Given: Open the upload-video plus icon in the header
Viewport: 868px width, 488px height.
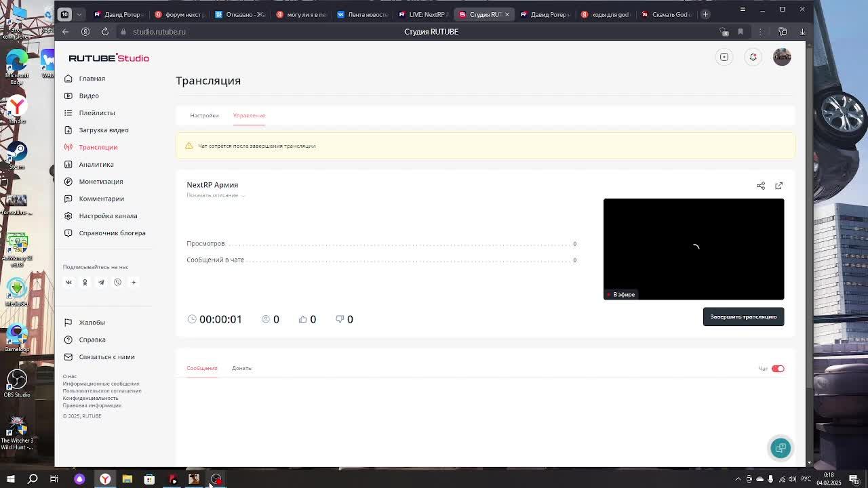Looking at the screenshot, I should tap(724, 57).
